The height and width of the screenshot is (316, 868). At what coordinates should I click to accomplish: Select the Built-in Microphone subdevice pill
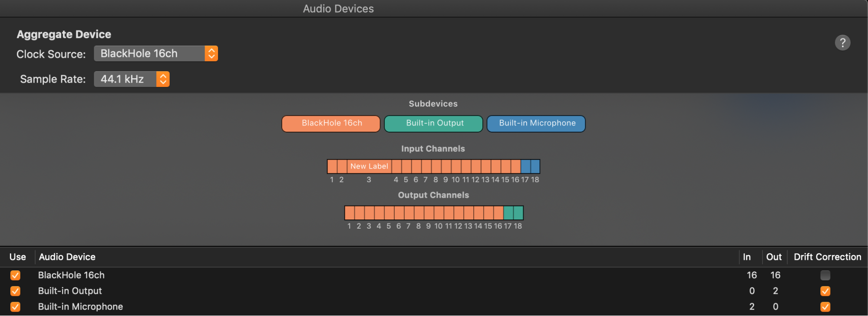[536, 123]
